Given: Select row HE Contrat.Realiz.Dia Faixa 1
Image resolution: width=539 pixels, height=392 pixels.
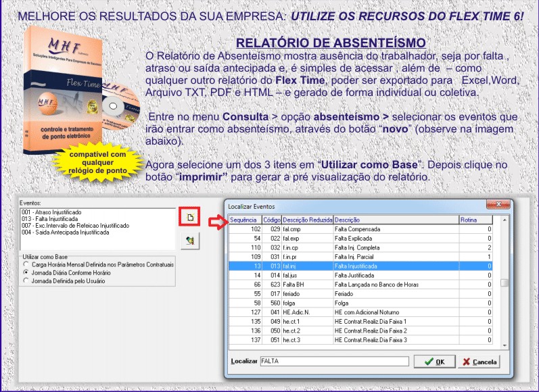Looking at the screenshot, I should [360, 322].
